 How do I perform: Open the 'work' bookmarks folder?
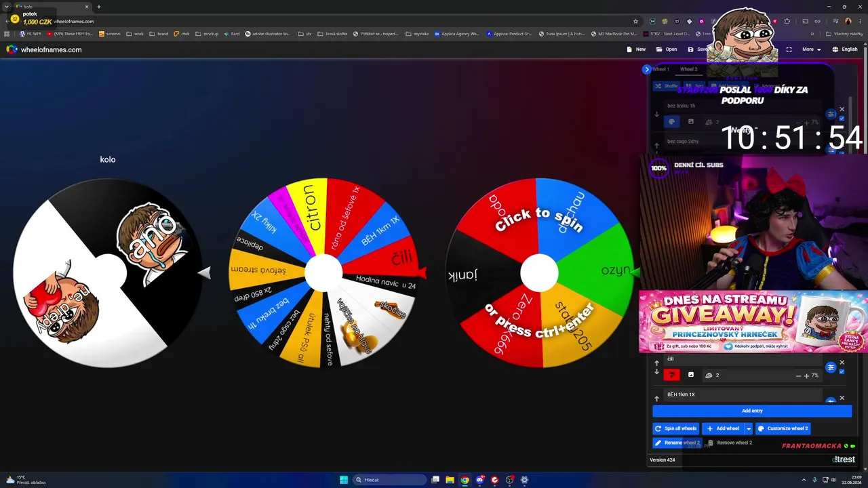pyautogui.click(x=135, y=33)
